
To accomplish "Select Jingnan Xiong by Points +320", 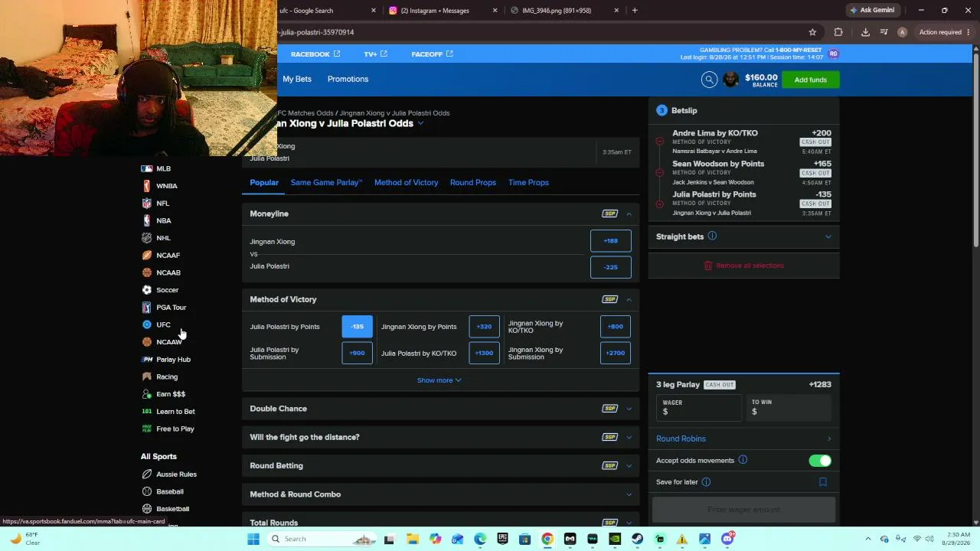I will click(x=484, y=327).
